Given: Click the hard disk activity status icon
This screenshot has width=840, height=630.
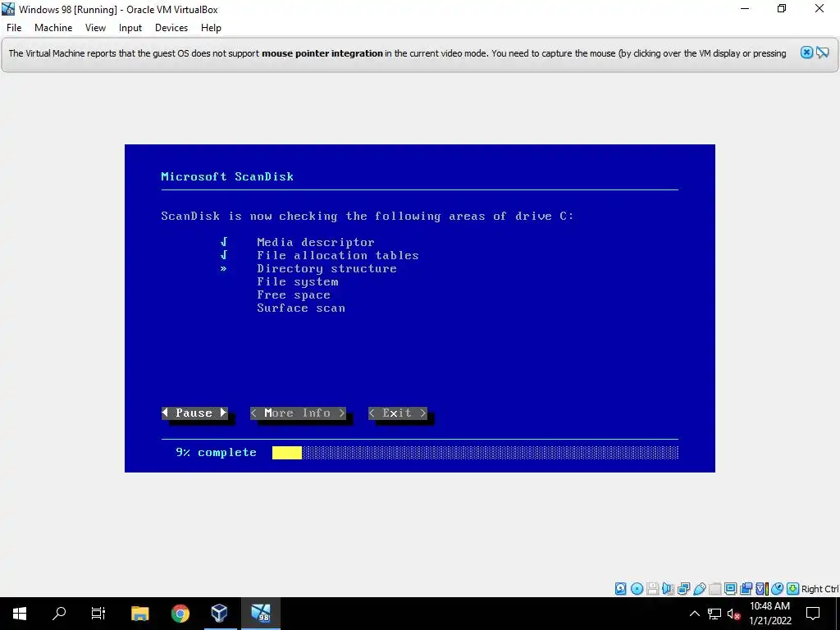Looking at the screenshot, I should [620, 589].
